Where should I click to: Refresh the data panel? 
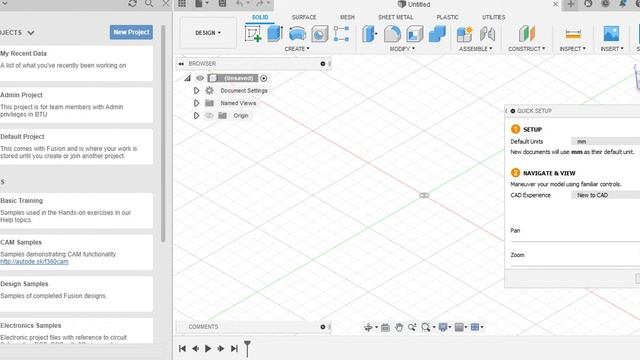[132, 4]
